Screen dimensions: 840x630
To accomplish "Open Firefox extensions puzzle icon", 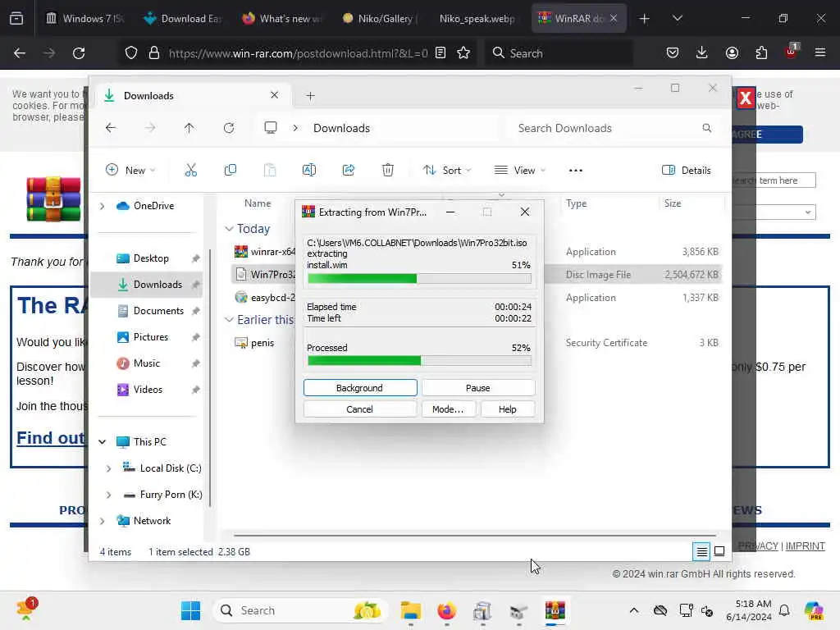I will [x=761, y=53].
